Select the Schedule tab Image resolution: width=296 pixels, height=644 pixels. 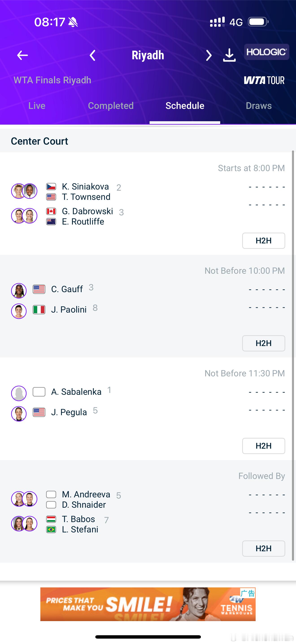point(185,106)
